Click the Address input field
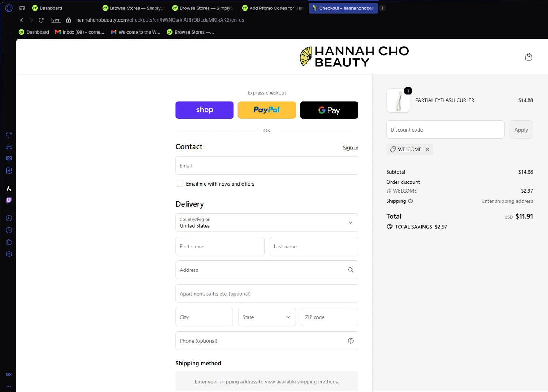Screen dimensions: 548x392 tap(267, 270)
